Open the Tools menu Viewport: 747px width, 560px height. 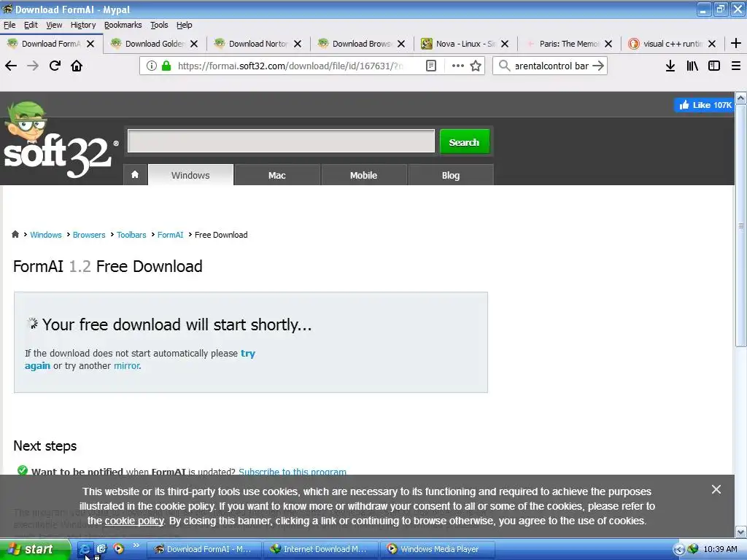[x=159, y=25]
